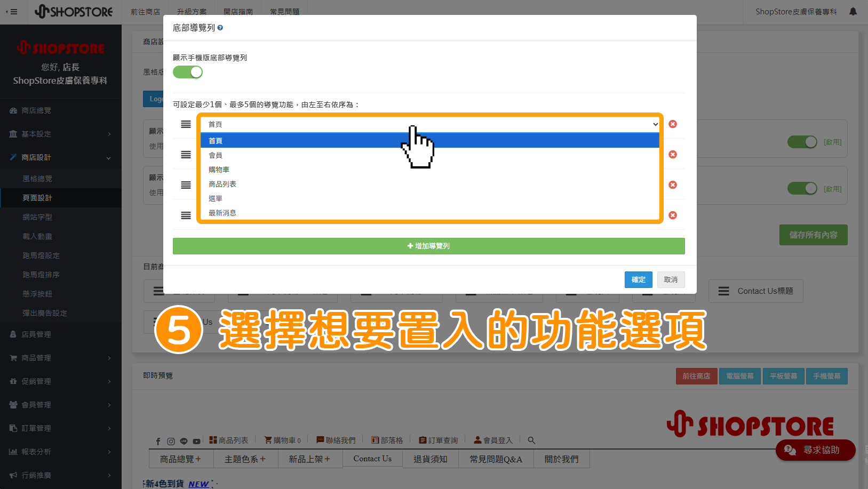
Task: Expand 行銷推廣 sidebar menu
Action: pyautogui.click(x=61, y=475)
